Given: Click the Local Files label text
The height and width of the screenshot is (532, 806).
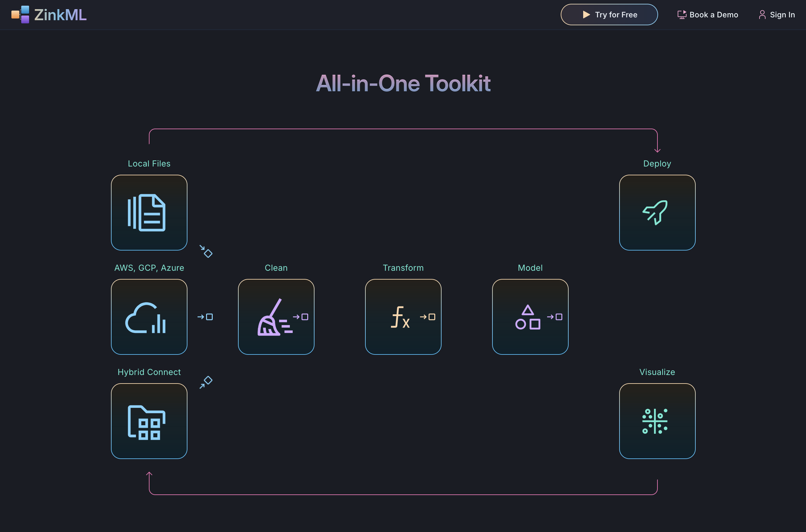Looking at the screenshot, I should tap(149, 164).
